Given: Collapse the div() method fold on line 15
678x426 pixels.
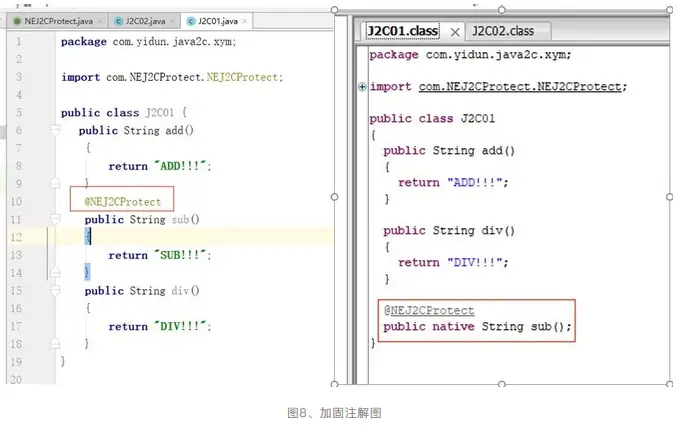Looking at the screenshot, I should pos(55,289).
